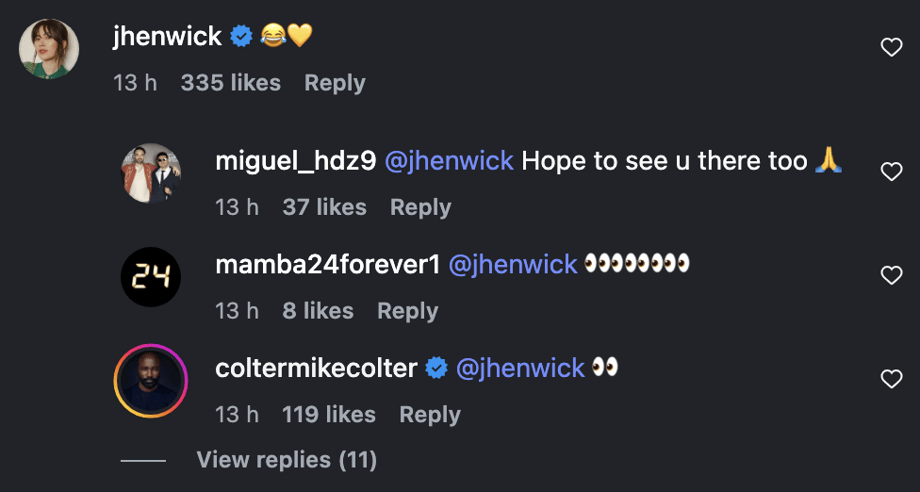Reply to jhenwick's comment
920x492 pixels.
point(335,83)
